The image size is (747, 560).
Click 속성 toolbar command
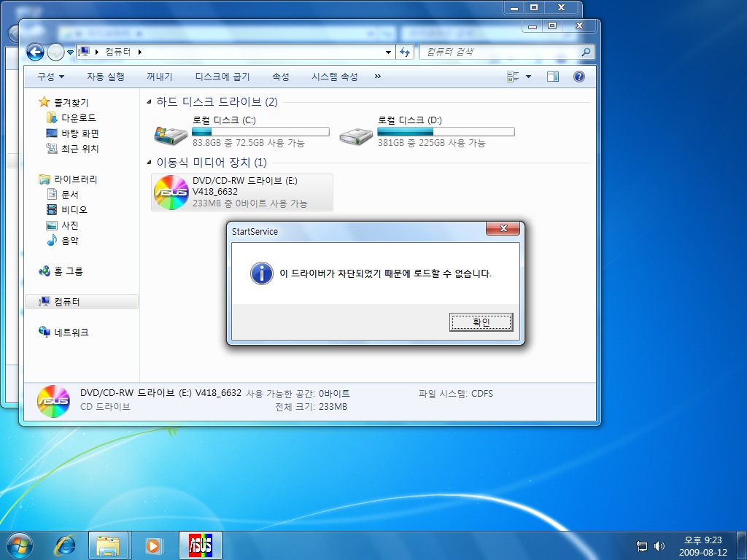(281, 77)
